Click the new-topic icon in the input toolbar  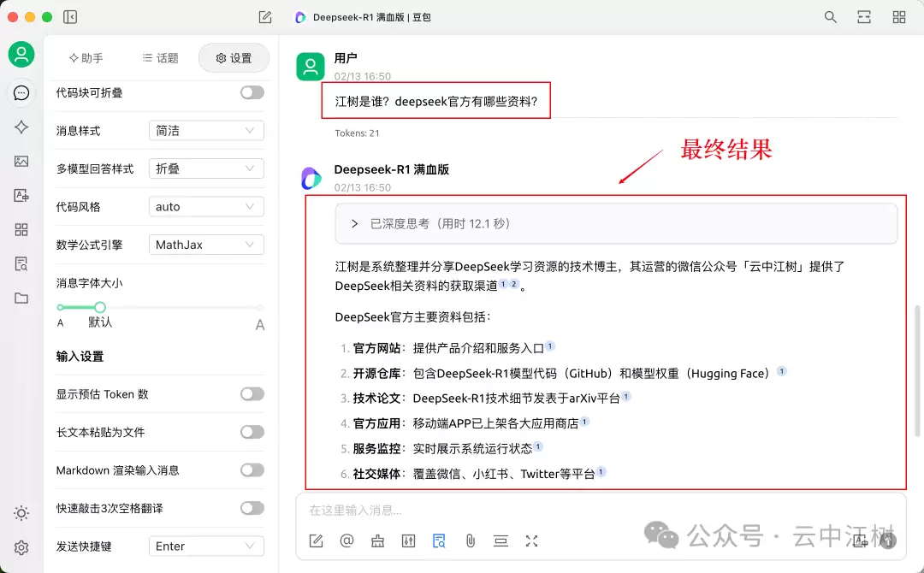pyautogui.click(x=316, y=541)
